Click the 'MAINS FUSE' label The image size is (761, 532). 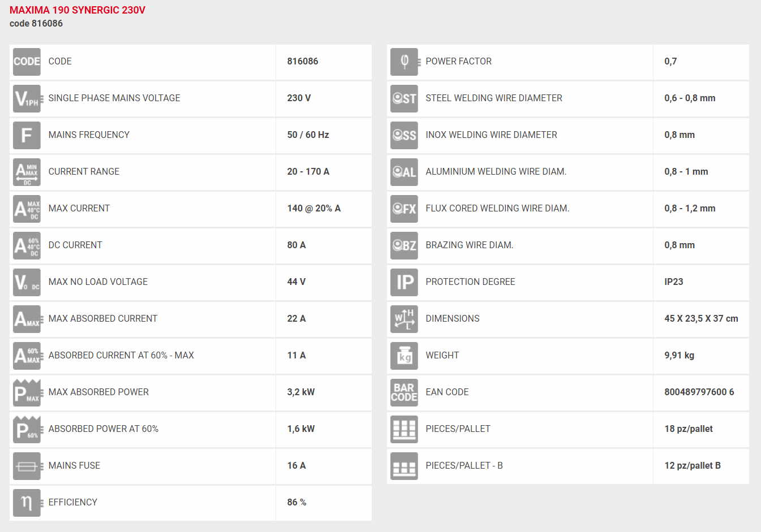pyautogui.click(x=74, y=466)
